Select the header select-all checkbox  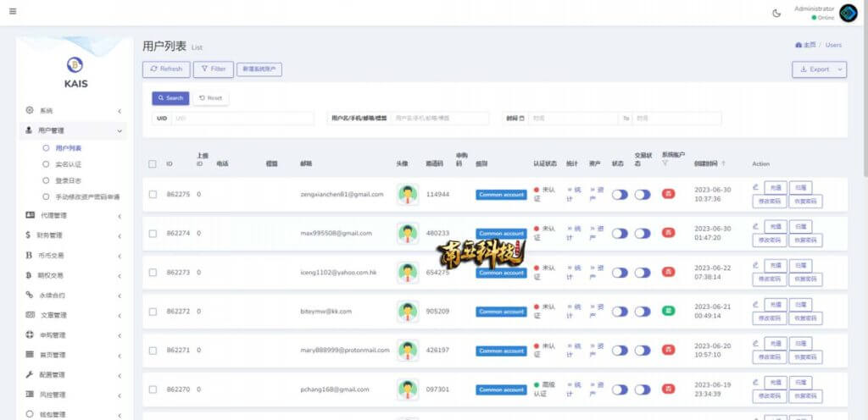(153, 163)
